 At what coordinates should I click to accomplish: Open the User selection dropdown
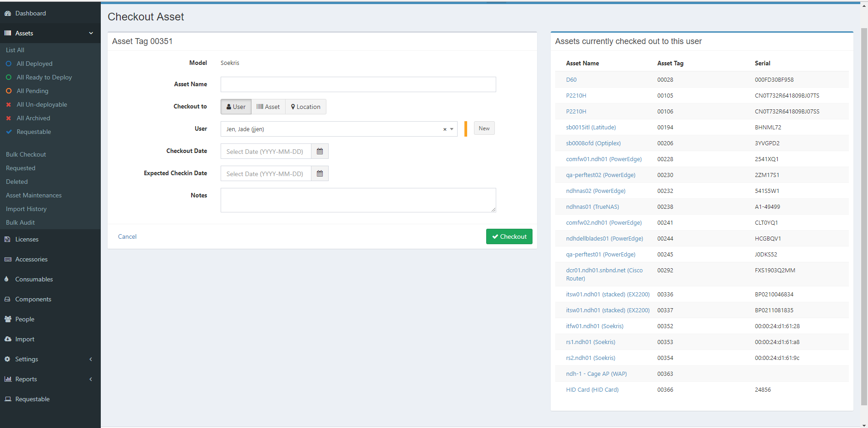point(451,129)
